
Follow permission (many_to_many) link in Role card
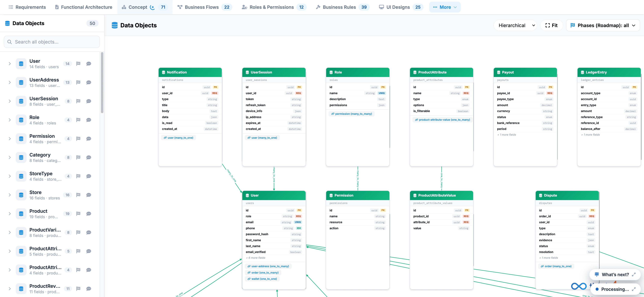(352, 114)
